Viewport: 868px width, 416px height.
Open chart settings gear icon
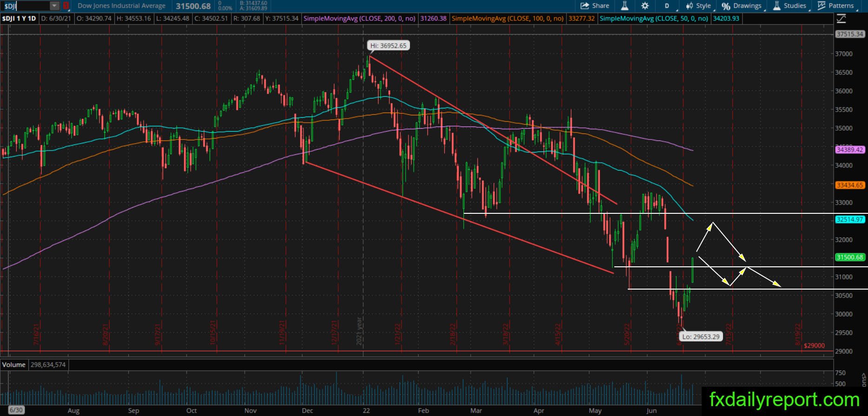(x=645, y=6)
